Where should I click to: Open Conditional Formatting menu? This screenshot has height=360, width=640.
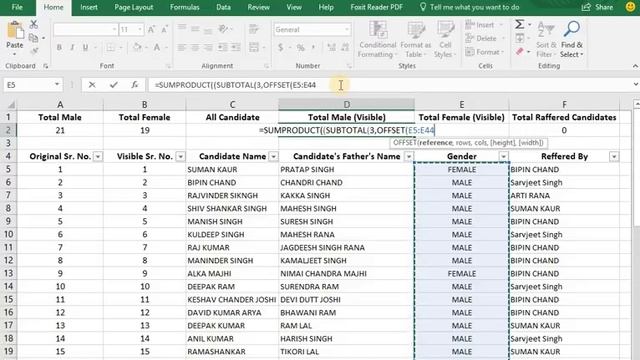tap(378, 40)
